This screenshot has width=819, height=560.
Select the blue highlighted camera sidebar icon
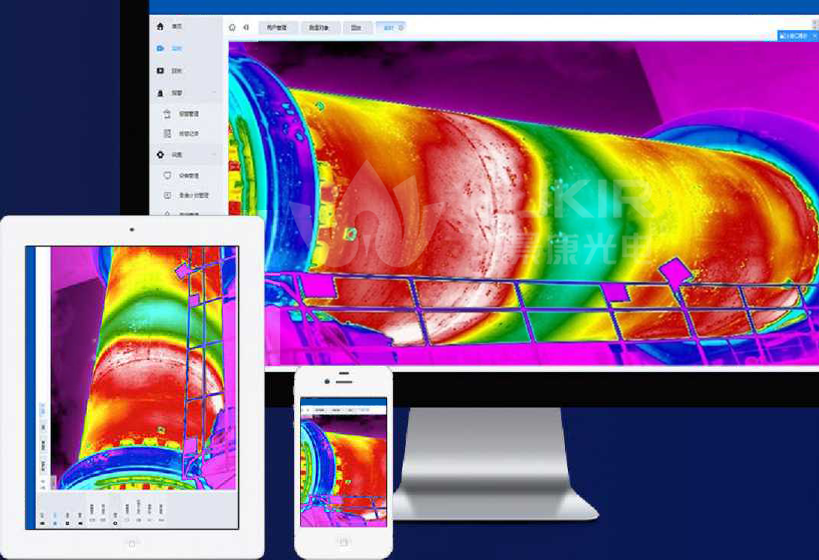[x=160, y=48]
